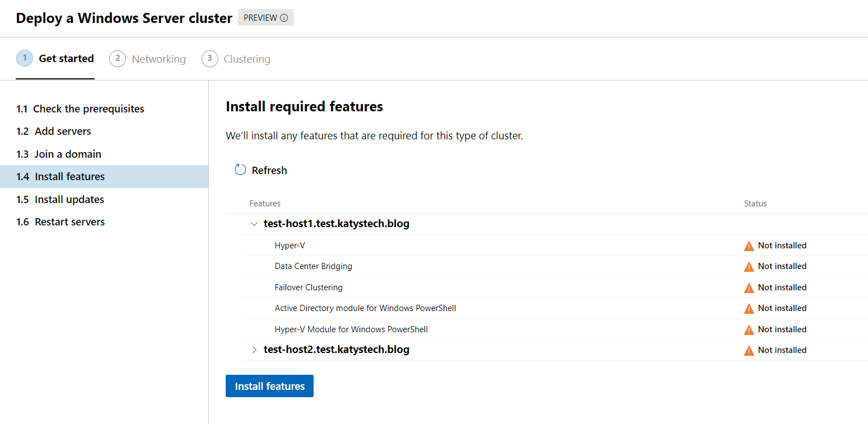Switch to the Networking step tab
Viewport: 868px width, 424px height.
(x=148, y=59)
